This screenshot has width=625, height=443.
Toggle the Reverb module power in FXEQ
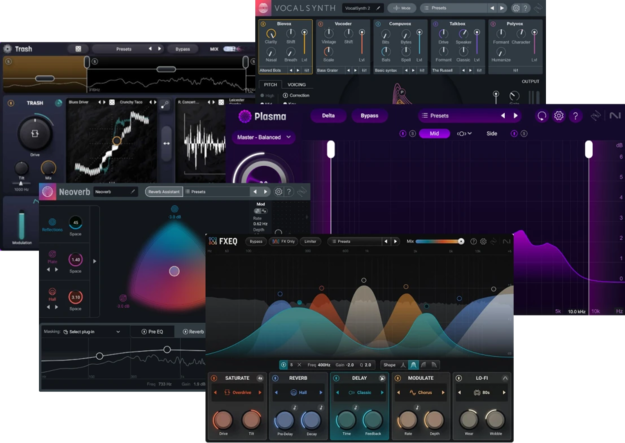[x=275, y=378]
